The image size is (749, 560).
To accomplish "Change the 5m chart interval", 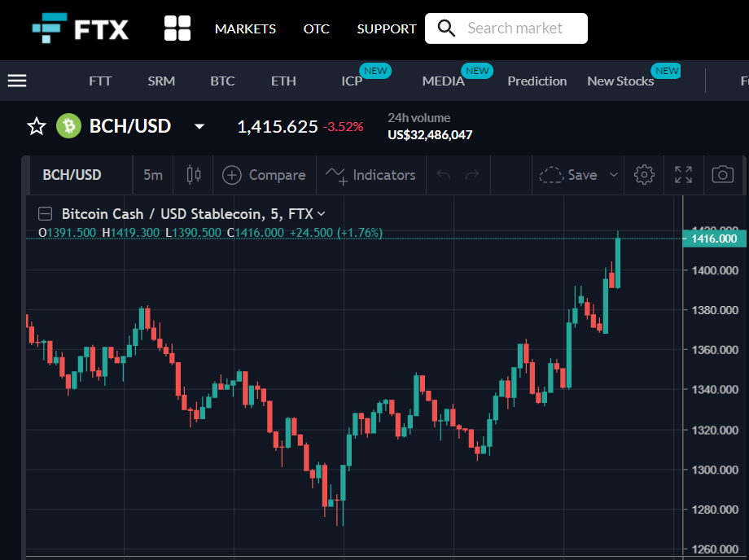I will tap(153, 175).
